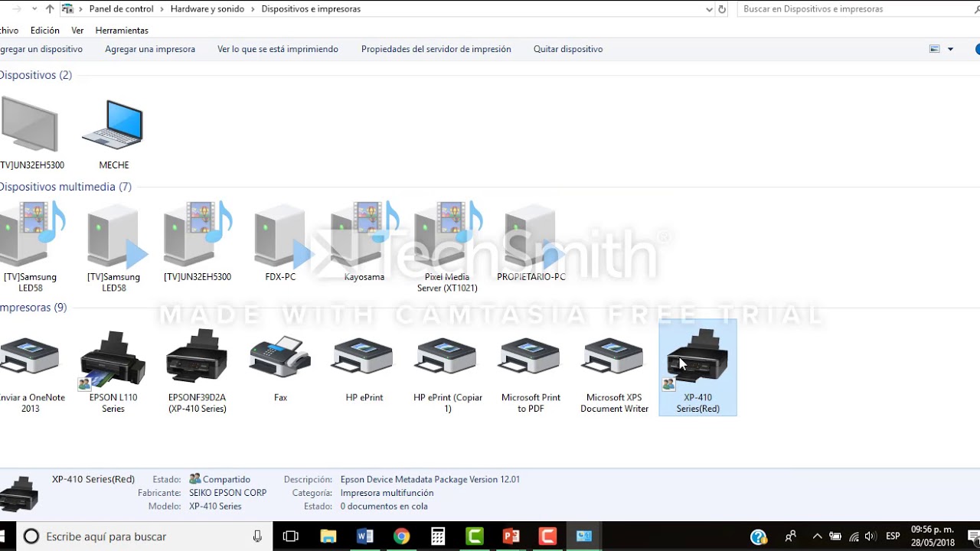Click SEIKO EPSON CORP manufacturer value
Screen dimensions: 980x551
(x=227, y=493)
